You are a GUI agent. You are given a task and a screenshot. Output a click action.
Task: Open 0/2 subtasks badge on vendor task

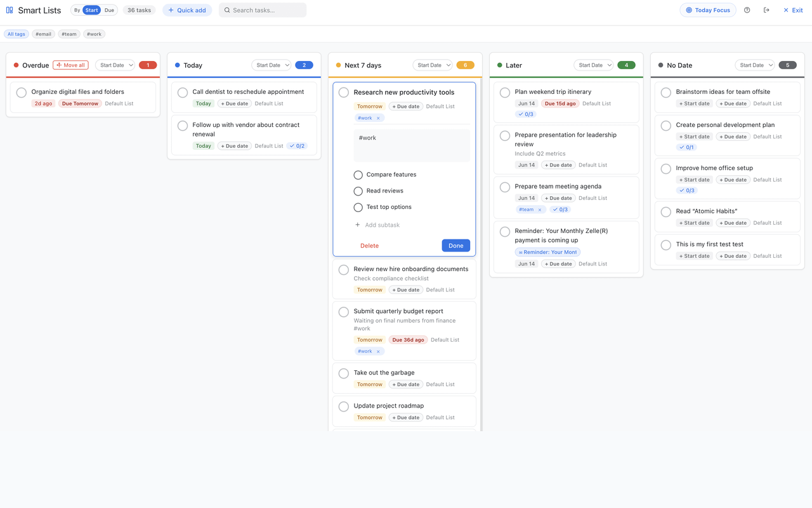297,146
